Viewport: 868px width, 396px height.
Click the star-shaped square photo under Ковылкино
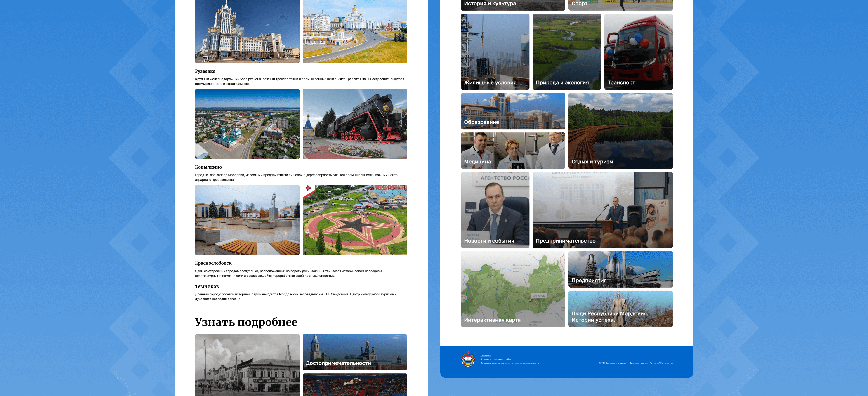[x=354, y=220]
